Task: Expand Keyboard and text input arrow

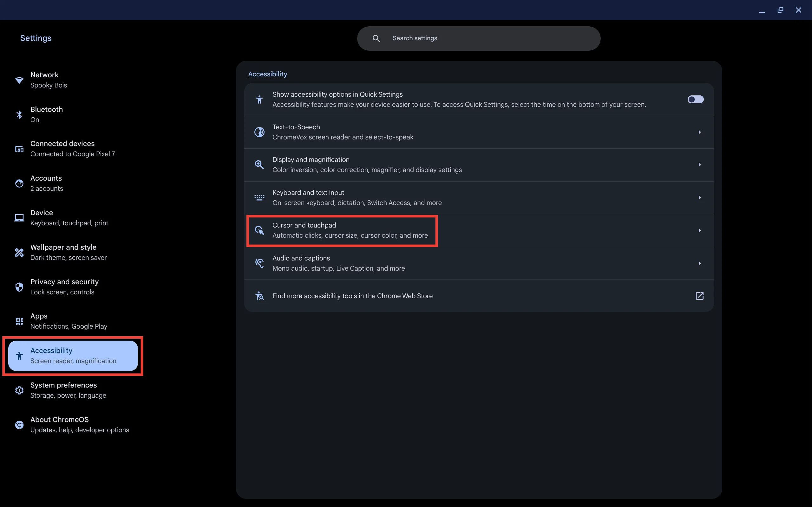Action: pos(700,198)
